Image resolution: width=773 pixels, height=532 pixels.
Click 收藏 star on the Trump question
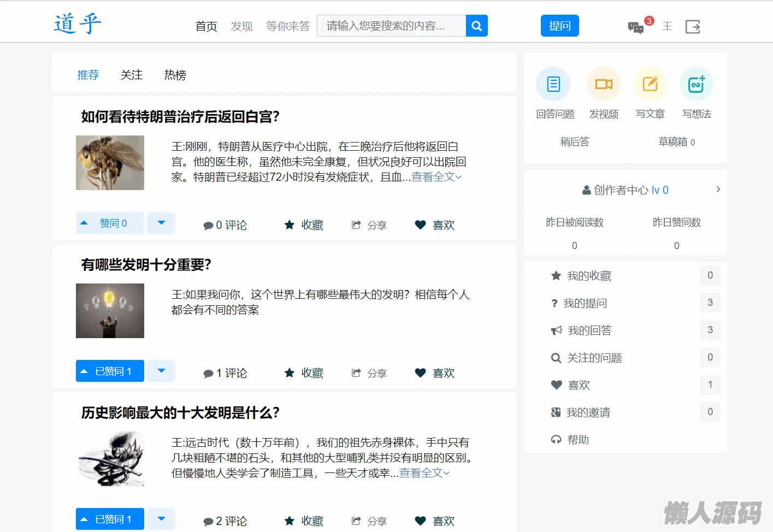point(304,225)
